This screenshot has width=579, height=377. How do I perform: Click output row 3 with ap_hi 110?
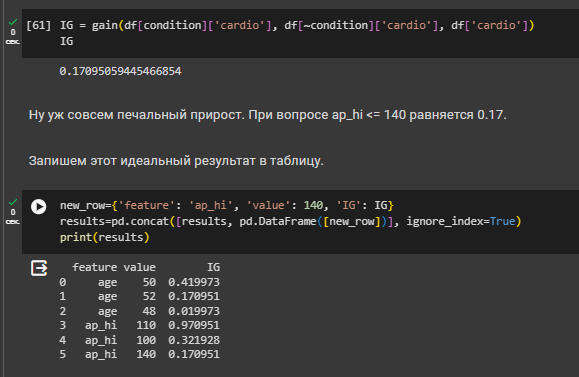pyautogui.click(x=139, y=325)
